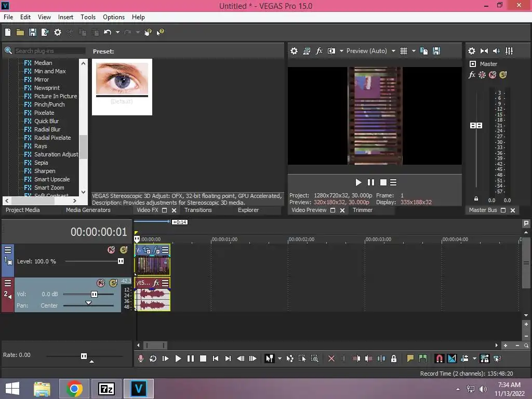Enable snapping magnet icon

439,358
